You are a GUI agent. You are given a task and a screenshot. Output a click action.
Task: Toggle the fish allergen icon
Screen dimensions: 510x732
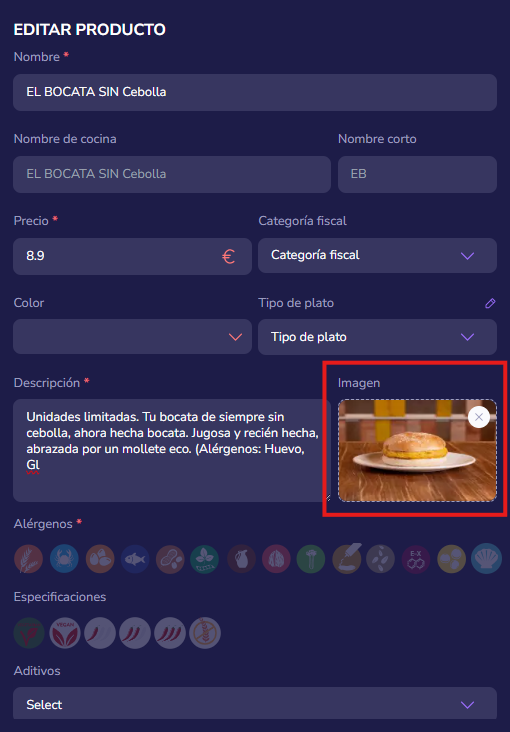[135, 559]
